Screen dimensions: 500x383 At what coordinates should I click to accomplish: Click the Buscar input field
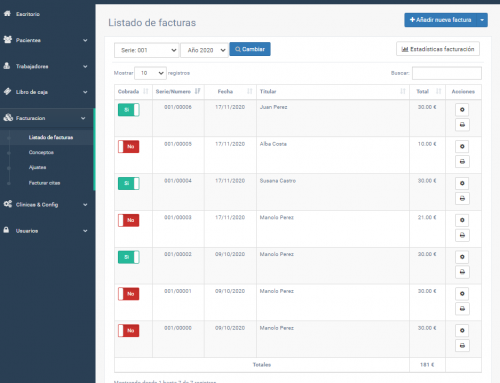coord(447,73)
